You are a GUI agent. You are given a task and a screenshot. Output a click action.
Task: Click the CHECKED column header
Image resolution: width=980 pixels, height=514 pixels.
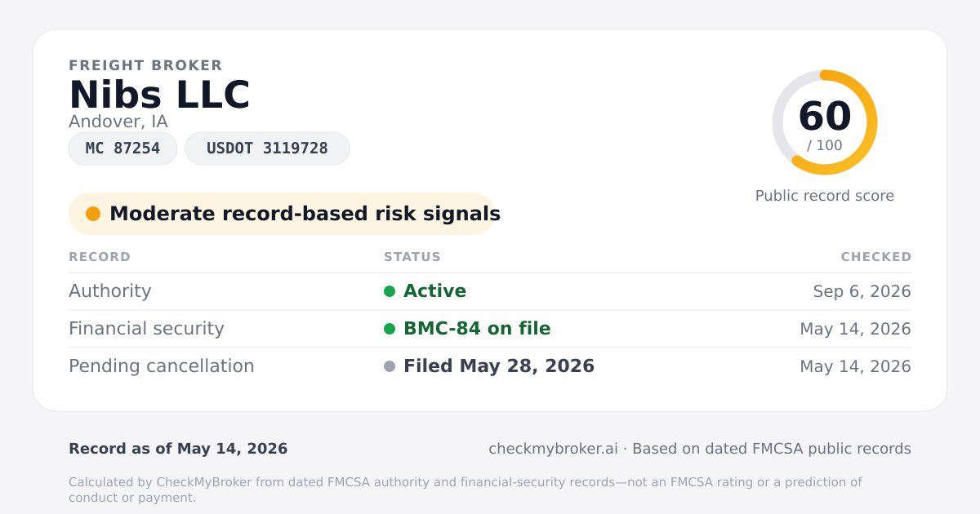(876, 257)
